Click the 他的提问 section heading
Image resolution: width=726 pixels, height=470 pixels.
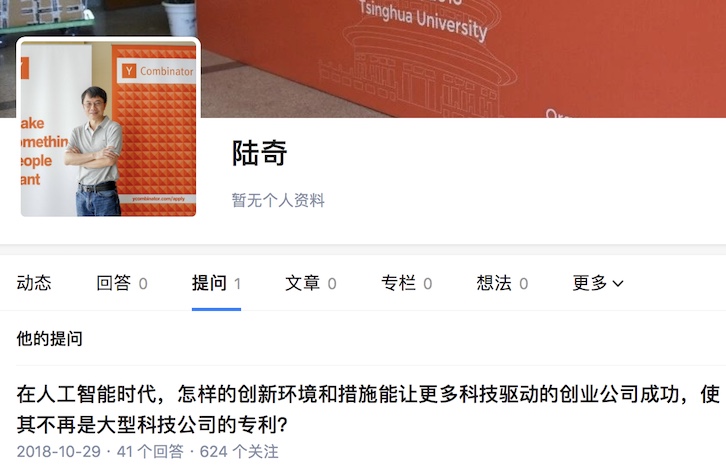(50, 339)
